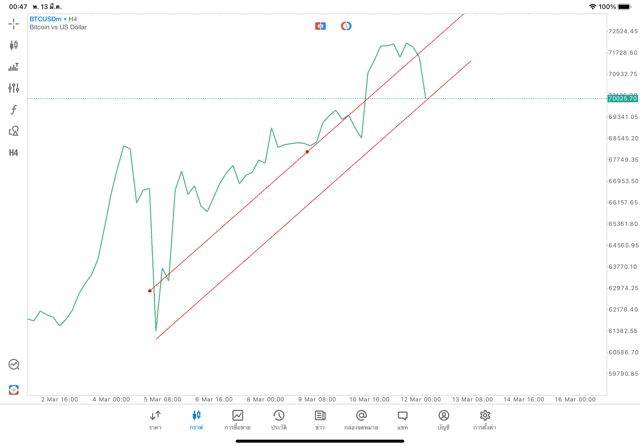Open the drawing objects shapes tool
Screen dimensions: 640x447
[x=13, y=131]
